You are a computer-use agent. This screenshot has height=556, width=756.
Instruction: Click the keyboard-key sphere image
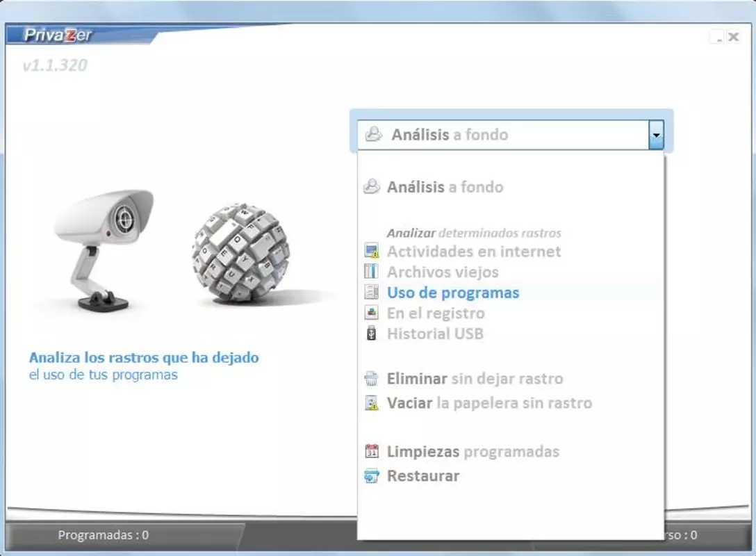click(240, 254)
